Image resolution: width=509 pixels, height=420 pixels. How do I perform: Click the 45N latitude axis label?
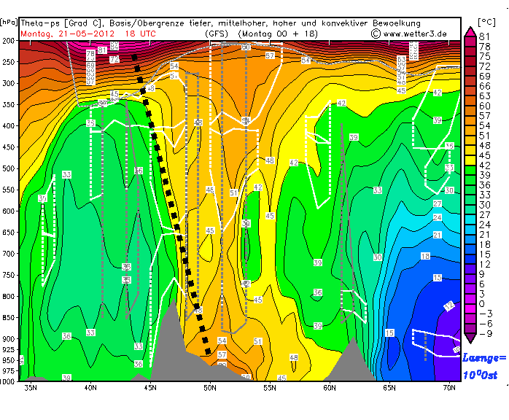tap(151, 388)
